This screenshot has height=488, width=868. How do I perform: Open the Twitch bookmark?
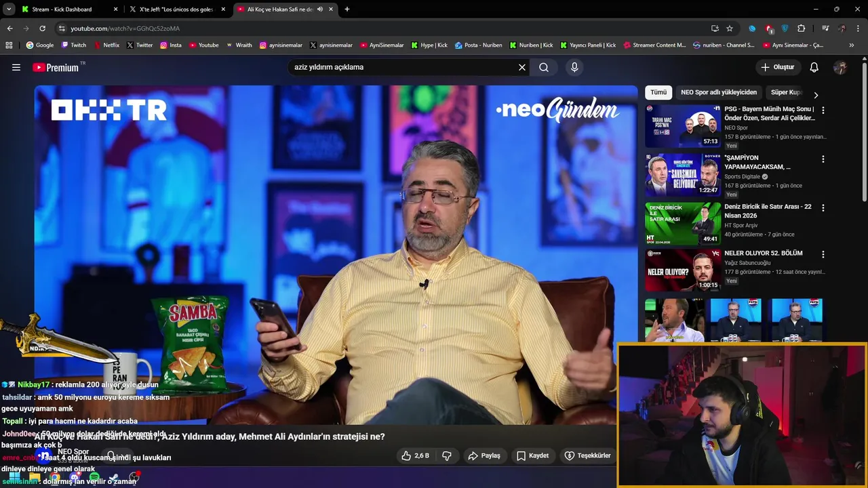pyautogui.click(x=73, y=45)
